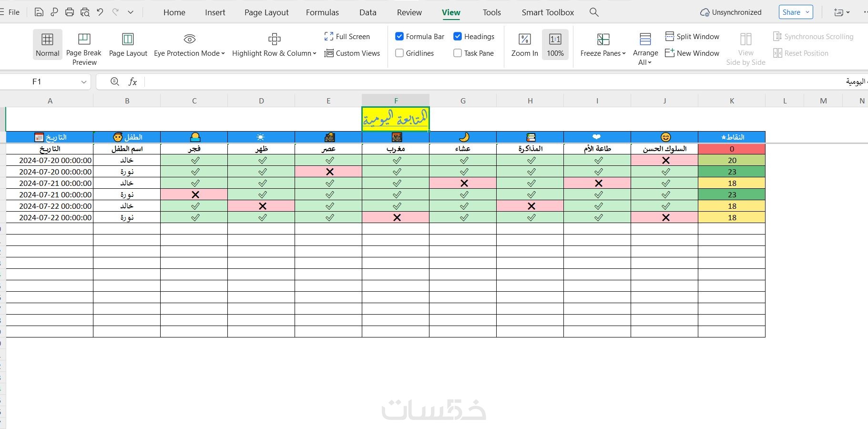Viewport: 868px width, 429px height.
Task: Enable the Task Pane checkbox
Action: (458, 53)
